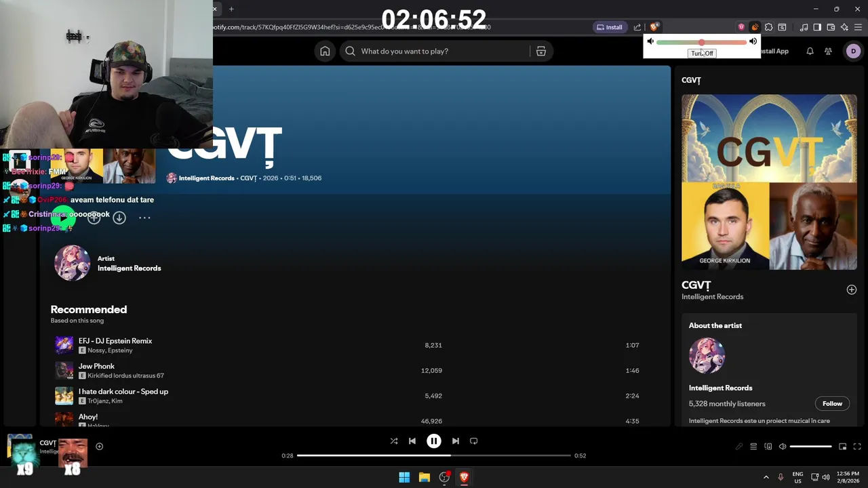Open the artist link Kirkified lordus ultrasus 67

pos(125,375)
